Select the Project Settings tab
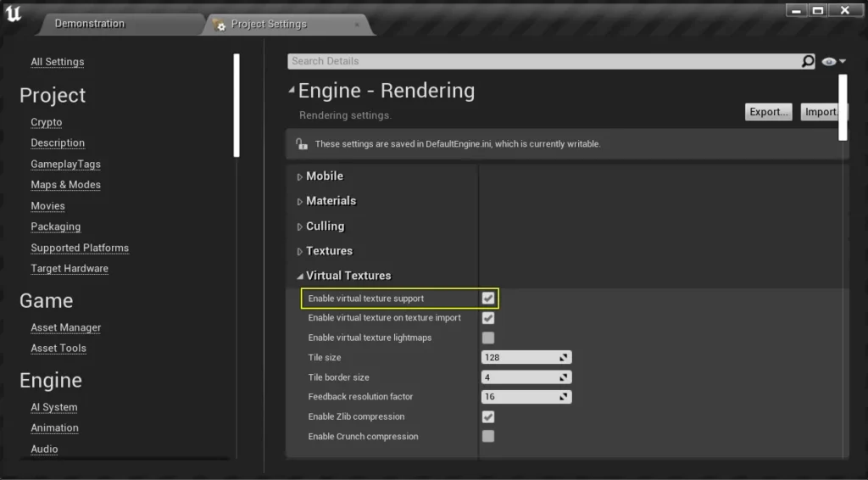The width and height of the screenshot is (868, 480). point(269,25)
